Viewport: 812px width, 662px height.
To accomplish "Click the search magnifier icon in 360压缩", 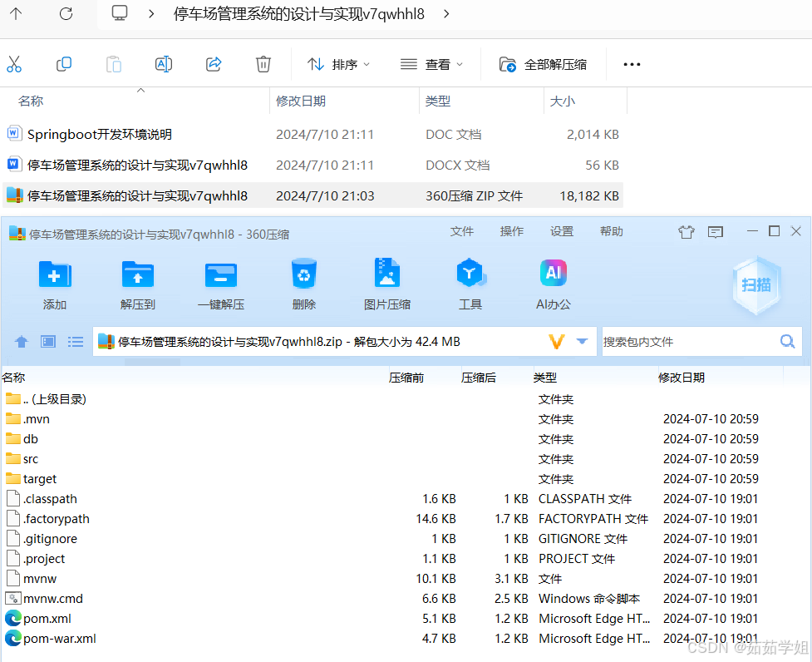I will [x=788, y=341].
